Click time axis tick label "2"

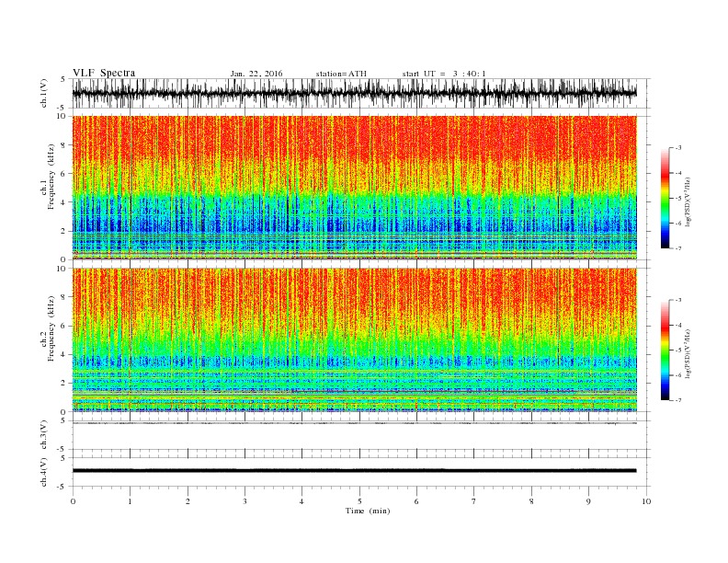tap(188, 501)
